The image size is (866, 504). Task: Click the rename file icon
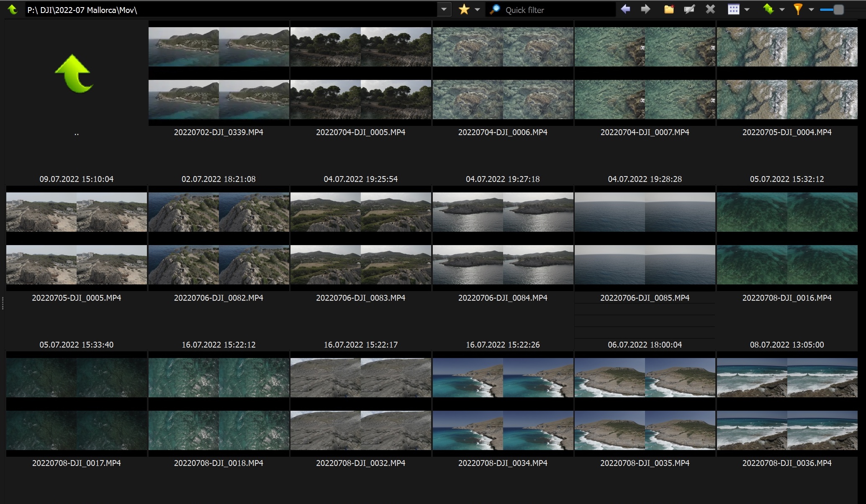[689, 9]
